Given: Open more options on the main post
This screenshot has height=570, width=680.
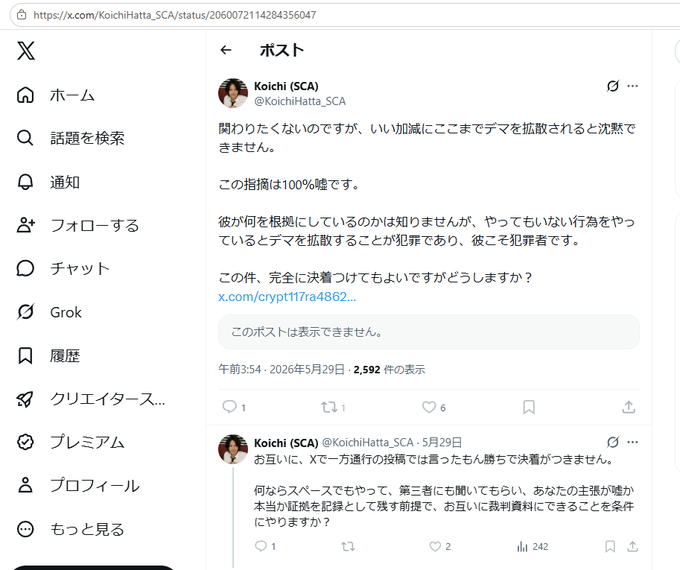Looking at the screenshot, I should pyautogui.click(x=633, y=86).
